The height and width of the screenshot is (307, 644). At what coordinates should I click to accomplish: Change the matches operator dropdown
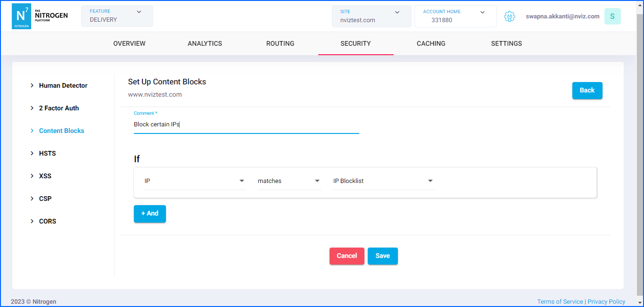tap(289, 181)
